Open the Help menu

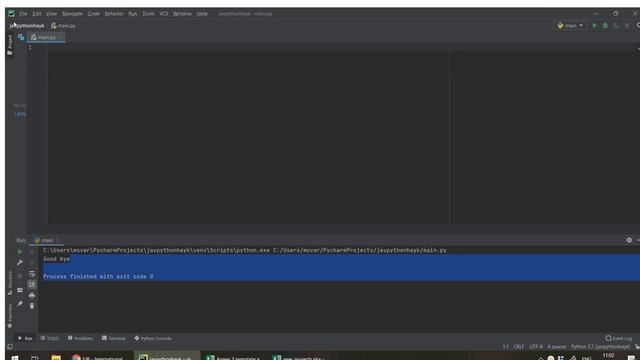coord(202,14)
